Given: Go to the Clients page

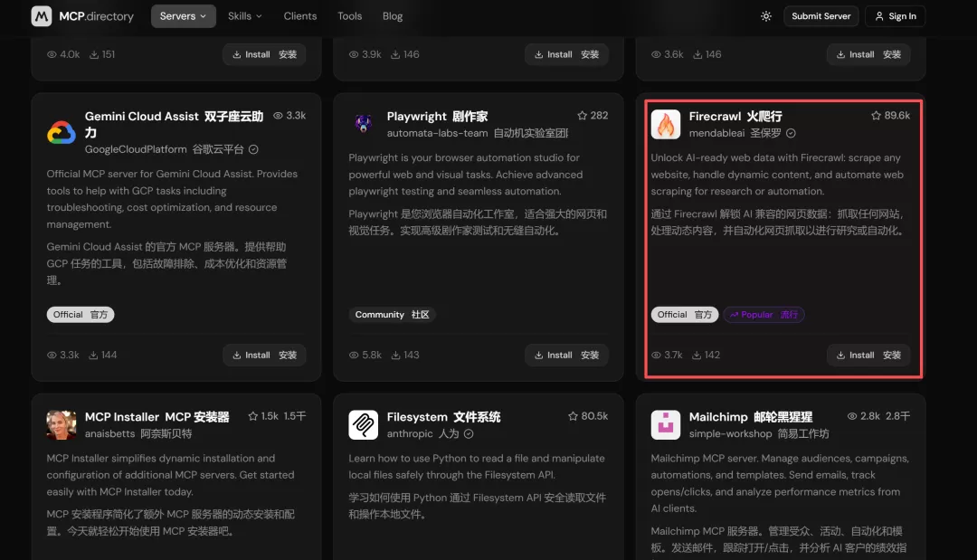Looking at the screenshot, I should point(299,16).
